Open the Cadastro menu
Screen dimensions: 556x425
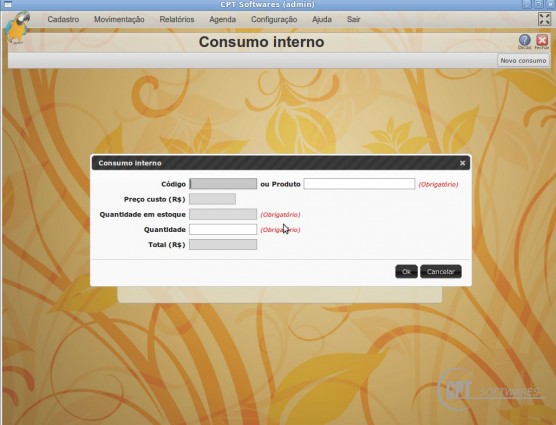tap(63, 19)
